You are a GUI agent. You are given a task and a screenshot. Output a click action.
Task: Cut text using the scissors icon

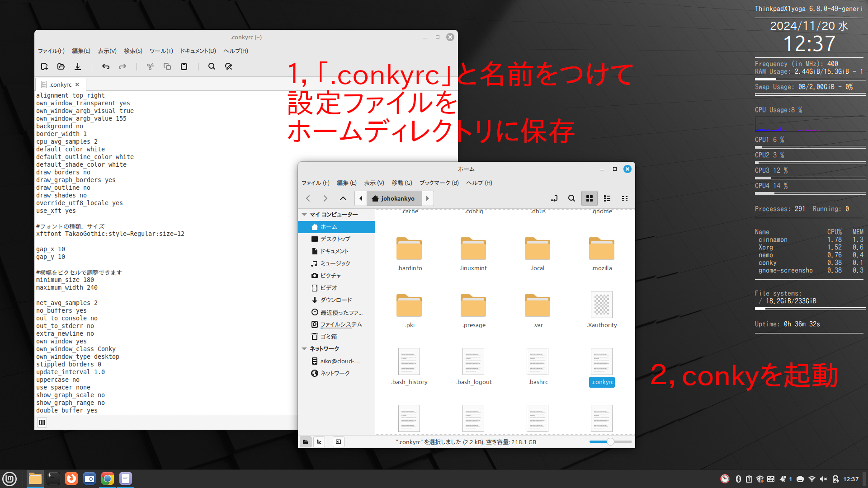point(150,66)
